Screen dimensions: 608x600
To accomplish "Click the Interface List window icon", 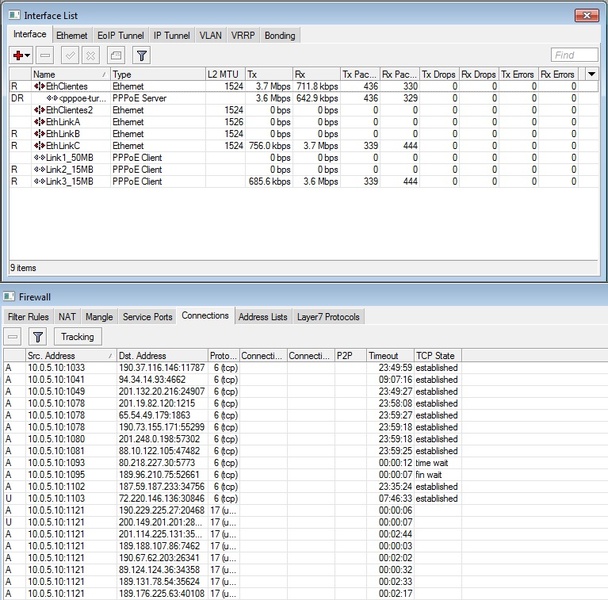I will pos(14,15).
